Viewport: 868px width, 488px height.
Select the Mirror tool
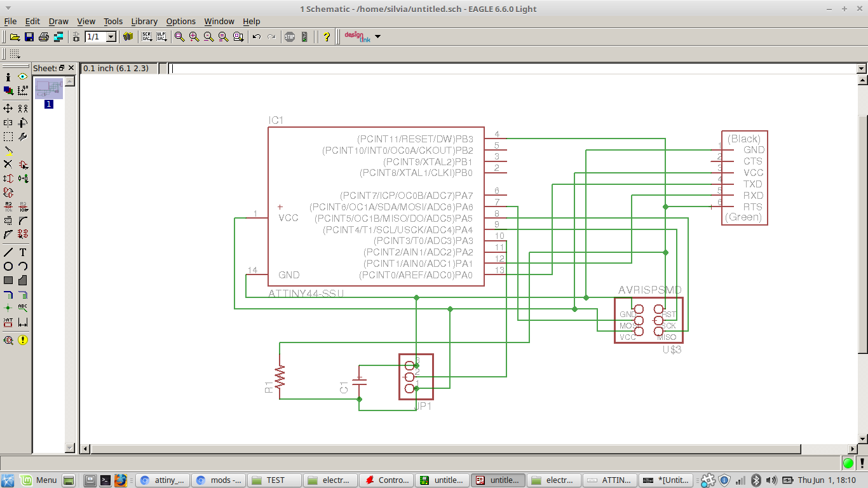click(x=8, y=123)
